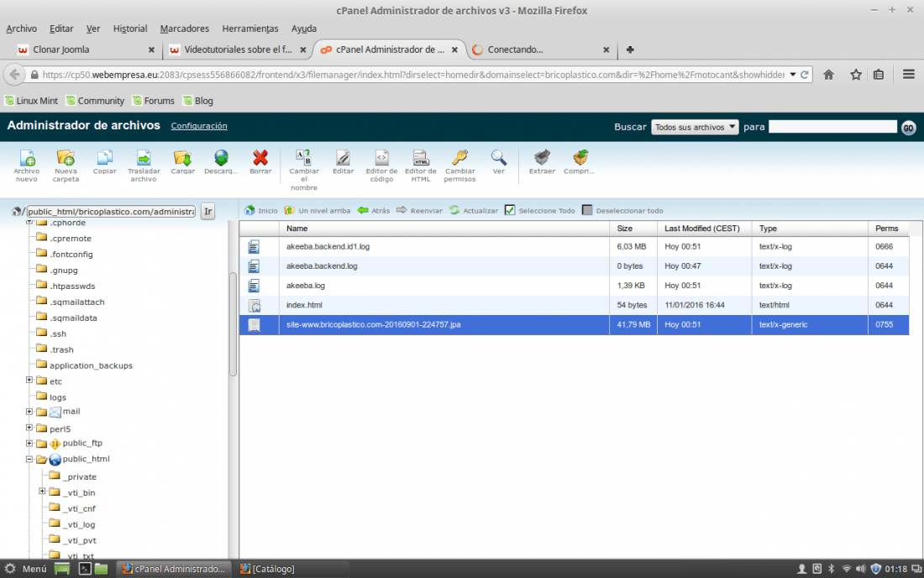Open Editor de HTML

coord(420,165)
